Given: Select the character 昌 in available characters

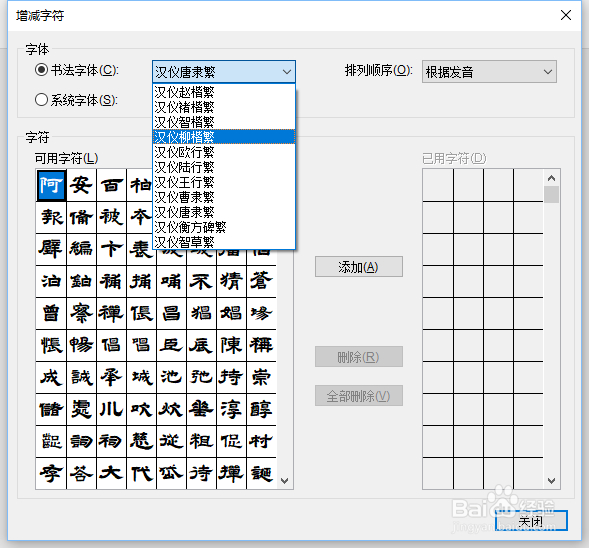Looking at the screenshot, I should click(x=171, y=313).
